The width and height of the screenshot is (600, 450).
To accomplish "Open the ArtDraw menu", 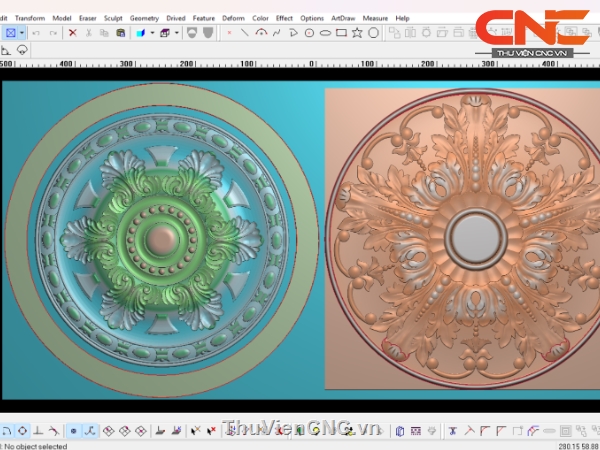I will [343, 18].
